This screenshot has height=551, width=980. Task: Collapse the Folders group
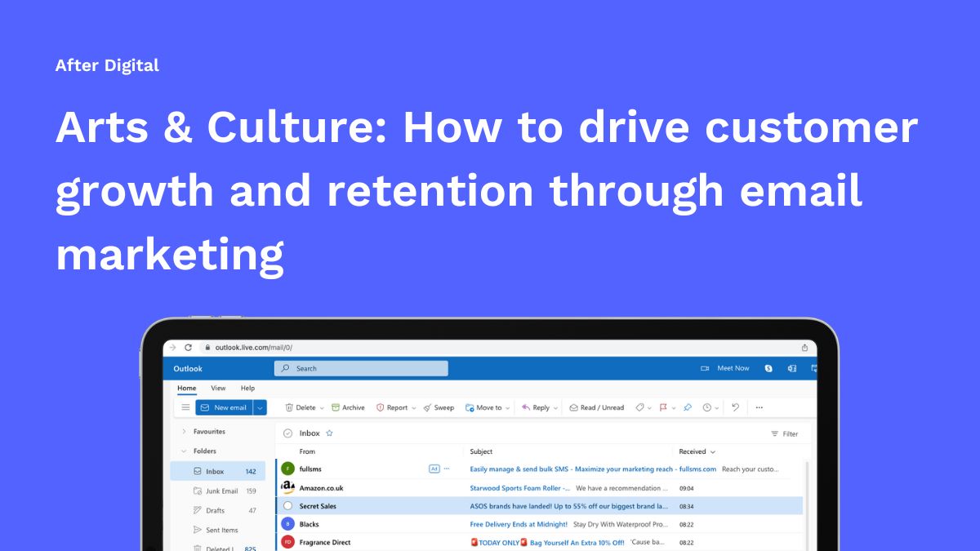pyautogui.click(x=184, y=451)
